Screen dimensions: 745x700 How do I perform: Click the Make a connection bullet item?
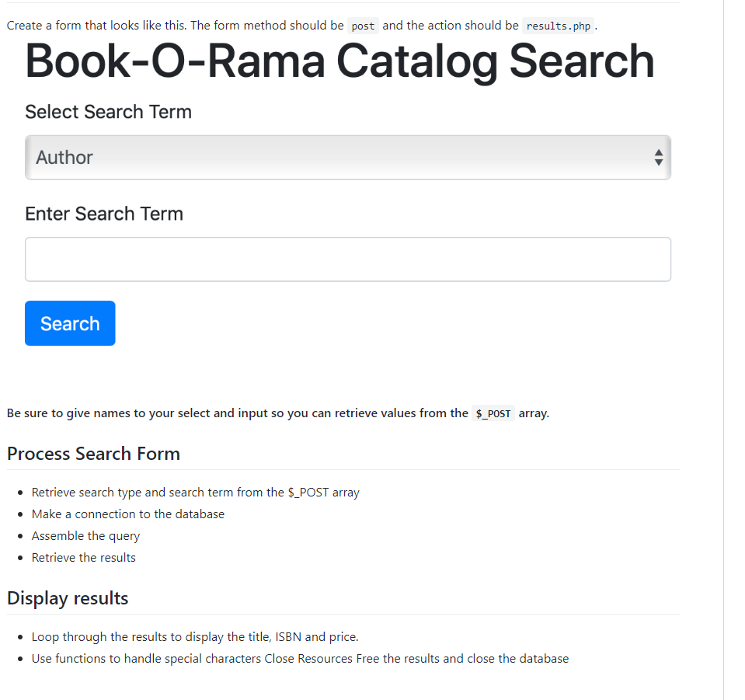coord(127,514)
